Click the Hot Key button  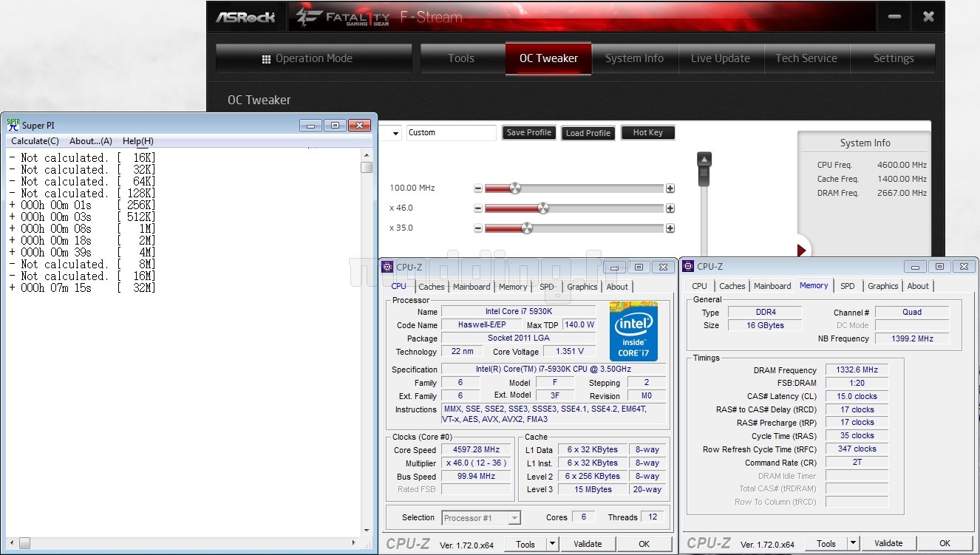click(647, 132)
